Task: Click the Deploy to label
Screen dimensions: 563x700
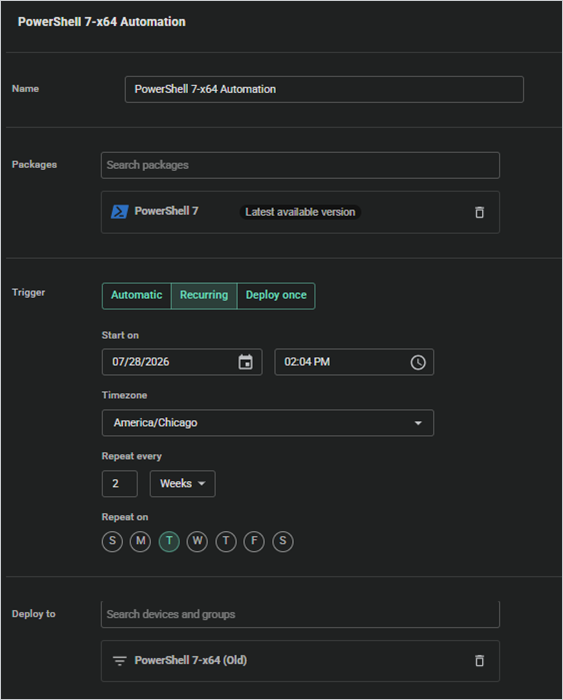Action: pos(33,614)
